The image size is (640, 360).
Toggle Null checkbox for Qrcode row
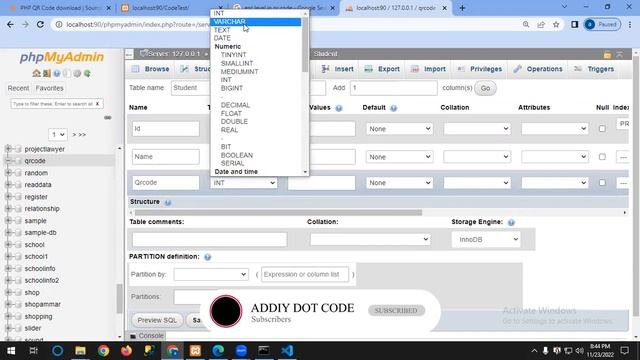point(602,183)
